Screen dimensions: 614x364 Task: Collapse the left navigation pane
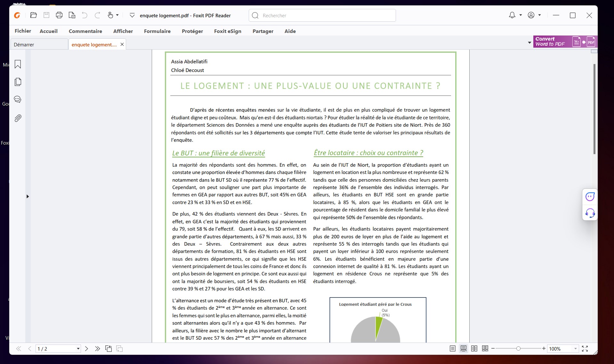pyautogui.click(x=28, y=196)
